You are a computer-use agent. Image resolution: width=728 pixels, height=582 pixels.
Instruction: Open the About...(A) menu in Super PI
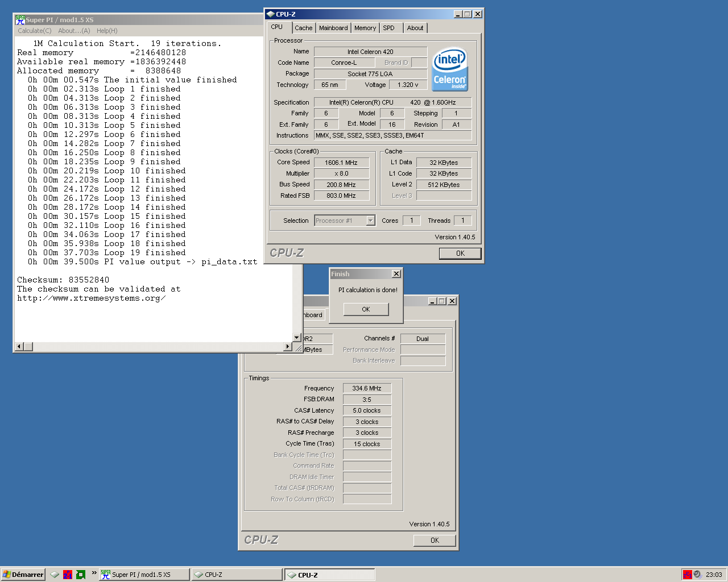(x=74, y=31)
